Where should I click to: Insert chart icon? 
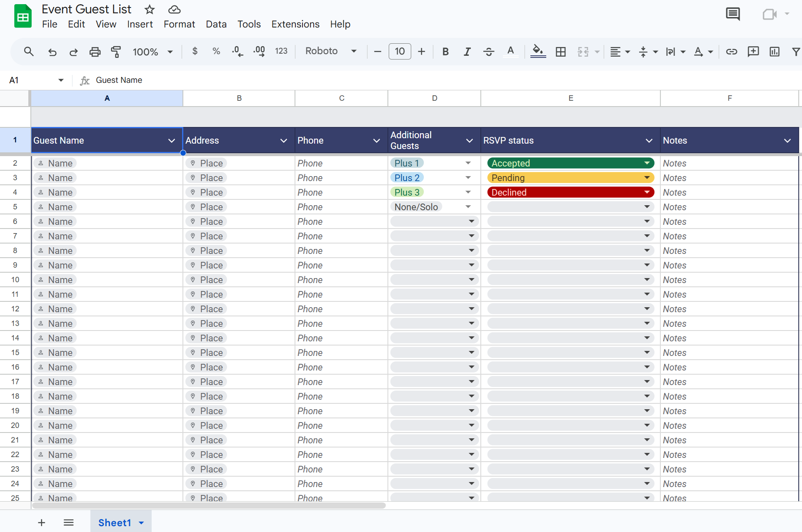point(775,52)
